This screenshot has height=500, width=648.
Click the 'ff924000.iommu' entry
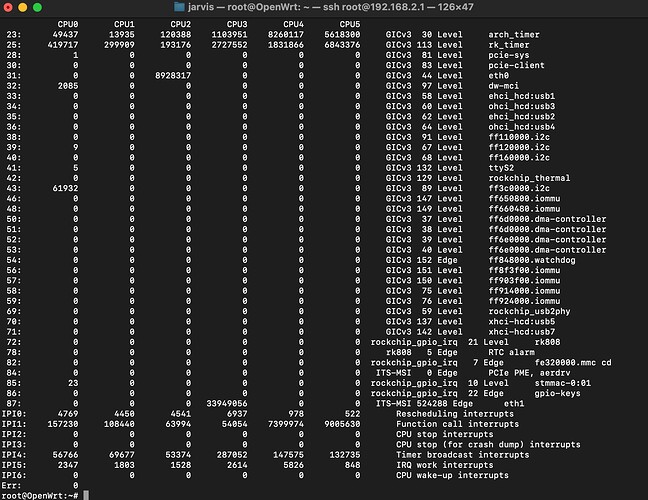coord(524,301)
